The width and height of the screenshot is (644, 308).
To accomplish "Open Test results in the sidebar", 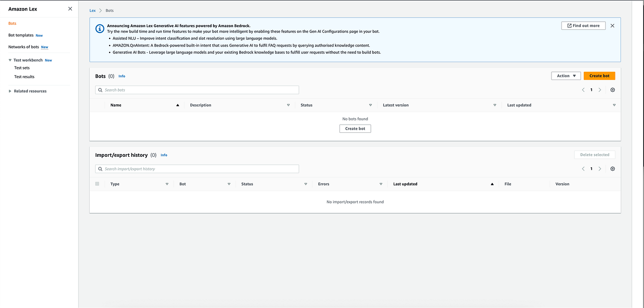I will click(x=24, y=77).
